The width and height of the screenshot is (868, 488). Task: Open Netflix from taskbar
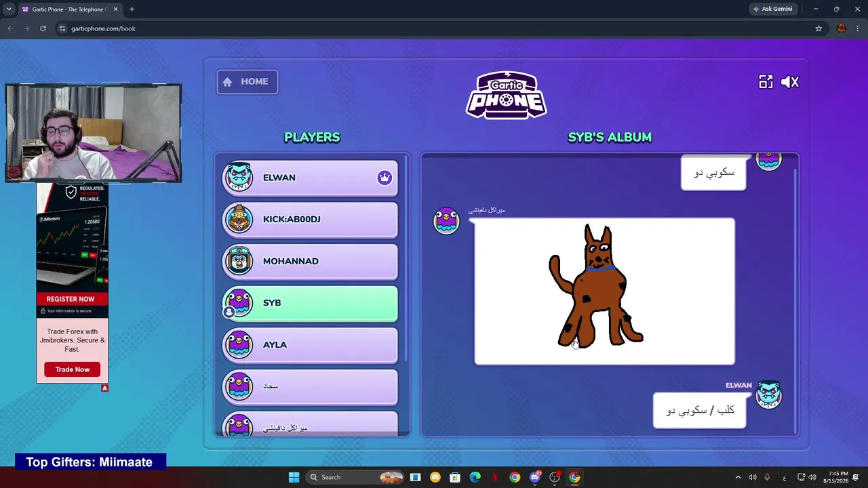(x=495, y=477)
